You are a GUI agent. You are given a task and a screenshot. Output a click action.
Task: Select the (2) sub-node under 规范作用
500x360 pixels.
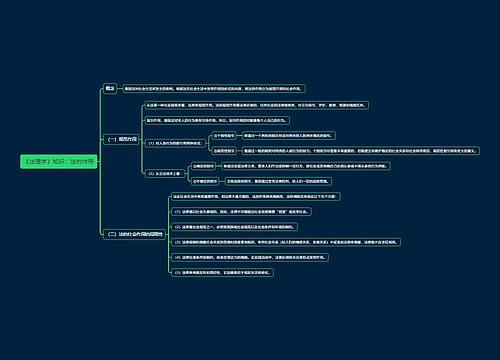(165, 174)
